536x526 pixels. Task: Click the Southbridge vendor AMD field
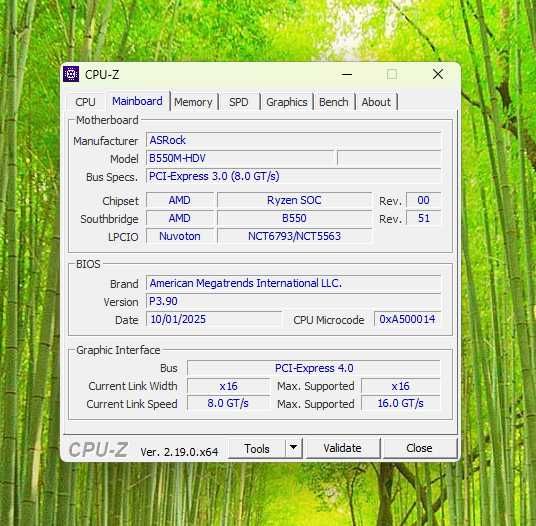[180, 218]
